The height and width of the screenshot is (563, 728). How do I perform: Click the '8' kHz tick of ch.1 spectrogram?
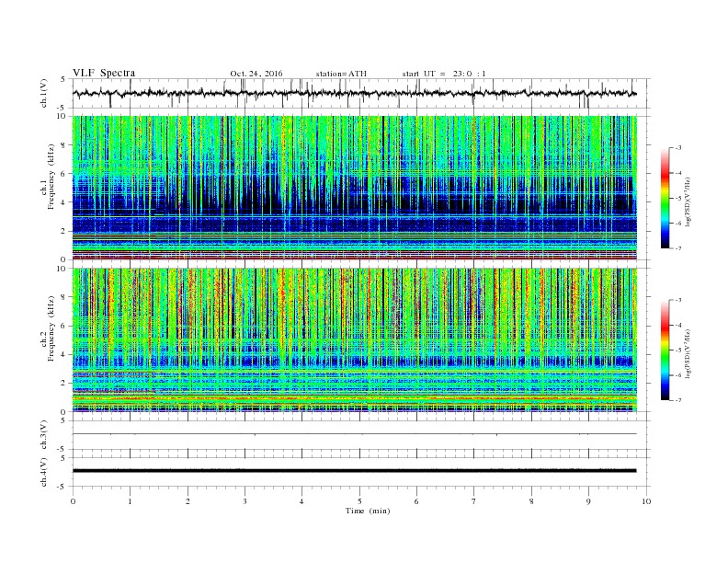pos(63,145)
